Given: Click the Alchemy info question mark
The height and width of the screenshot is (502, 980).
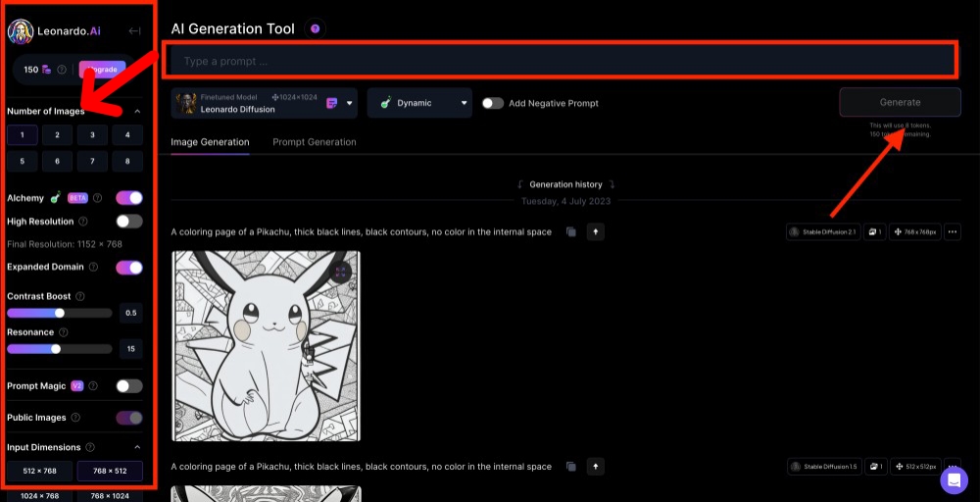Looking at the screenshot, I should 97,198.
